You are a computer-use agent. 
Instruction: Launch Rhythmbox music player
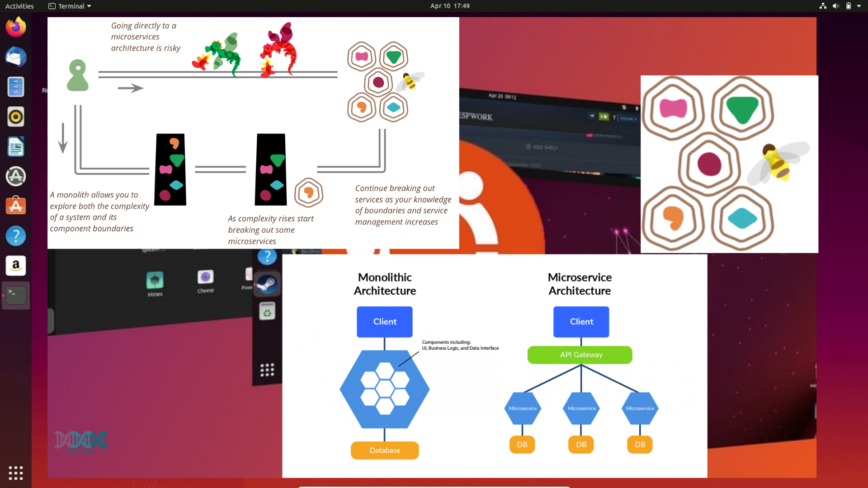point(16,117)
